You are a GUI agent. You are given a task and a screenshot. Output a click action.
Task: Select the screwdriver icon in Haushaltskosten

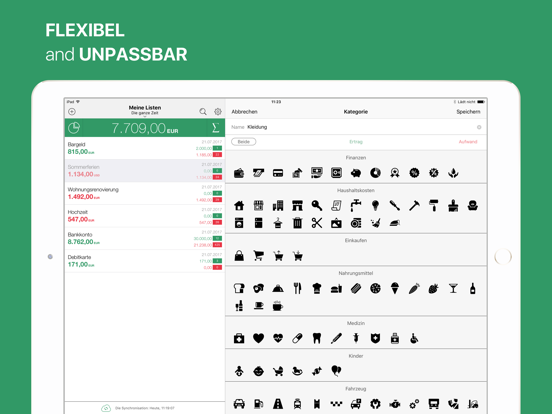coord(395,206)
